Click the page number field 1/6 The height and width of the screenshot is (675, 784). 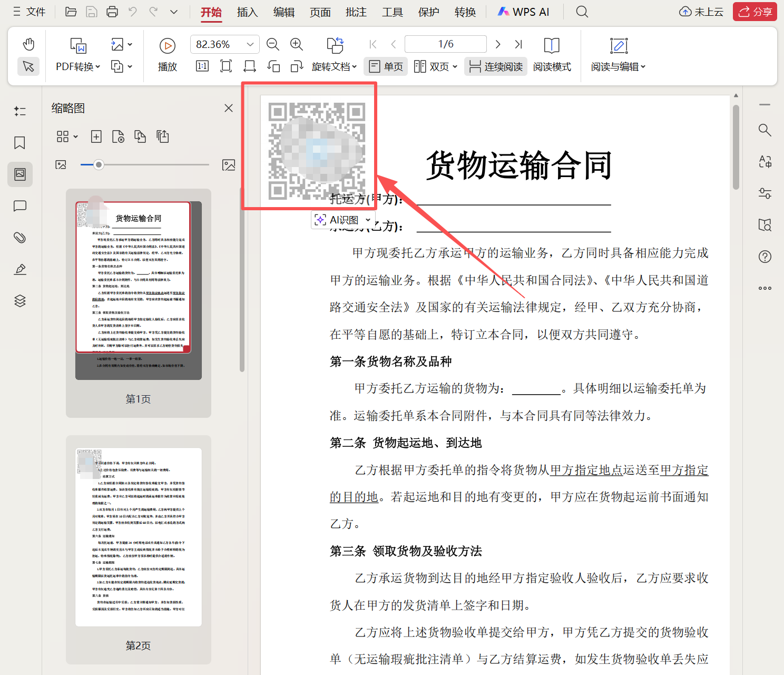[x=446, y=44]
